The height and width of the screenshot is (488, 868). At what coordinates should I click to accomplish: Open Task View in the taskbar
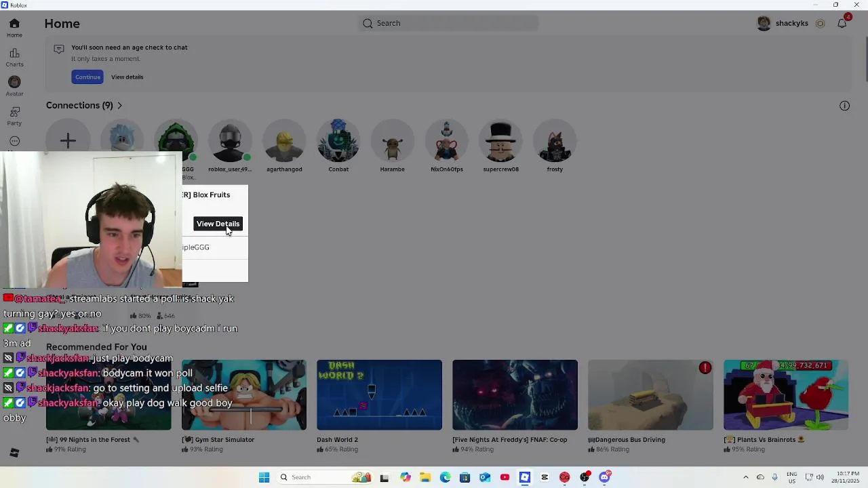coord(384,477)
